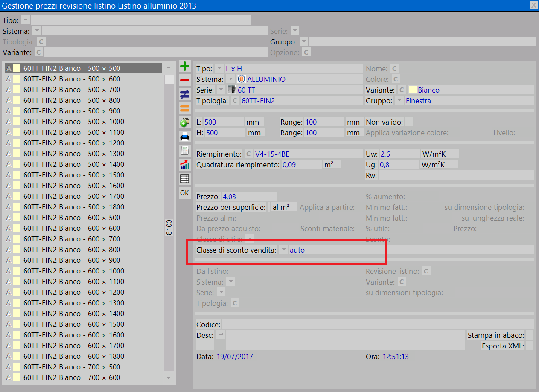Open the Sistema dropdown under Da listino
The width and height of the screenshot is (539, 392).
230,282
